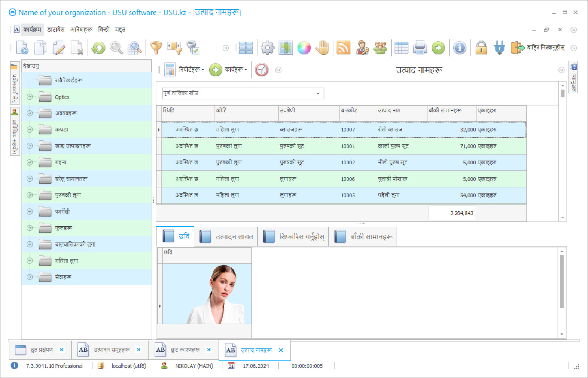588x378 pixels.
Task: Click the RSS feed icon
Action: (343, 48)
